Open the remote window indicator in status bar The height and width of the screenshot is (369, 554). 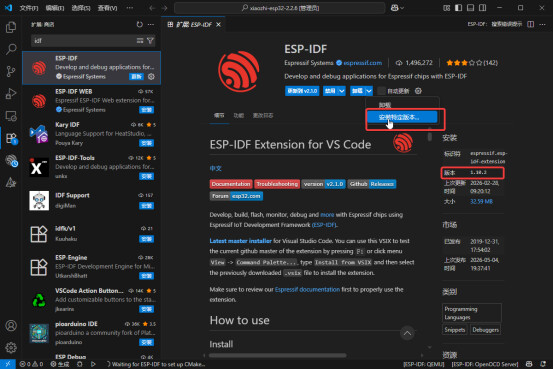pyautogui.click(x=8, y=364)
